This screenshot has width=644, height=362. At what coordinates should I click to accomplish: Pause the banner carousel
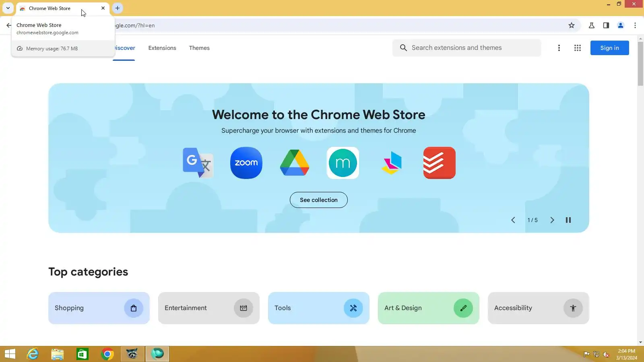[x=568, y=220]
